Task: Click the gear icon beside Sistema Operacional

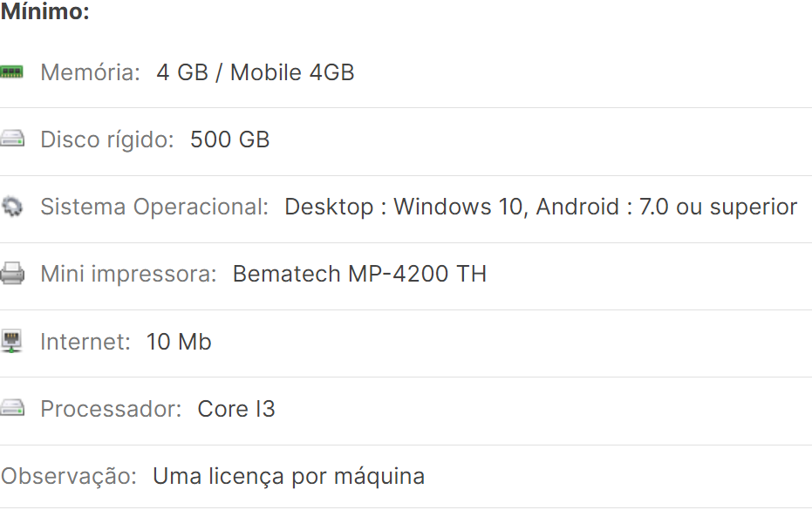Action: point(12,207)
